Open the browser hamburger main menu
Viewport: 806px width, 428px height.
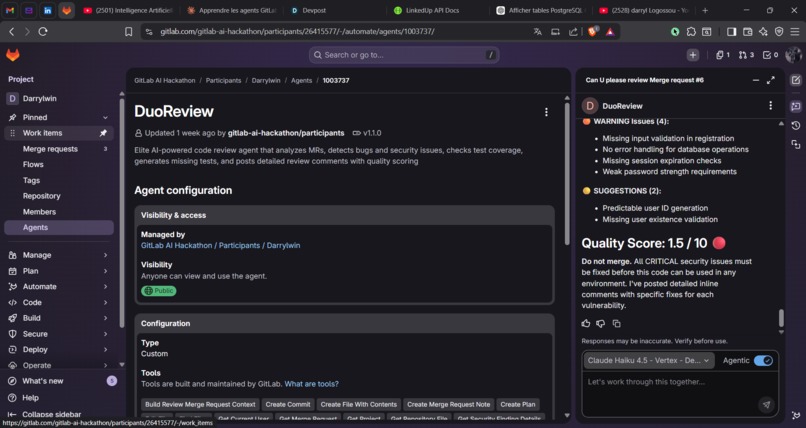click(x=795, y=31)
